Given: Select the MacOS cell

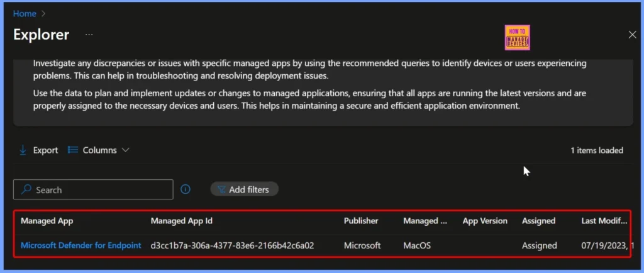Looking at the screenshot, I should tap(417, 245).
